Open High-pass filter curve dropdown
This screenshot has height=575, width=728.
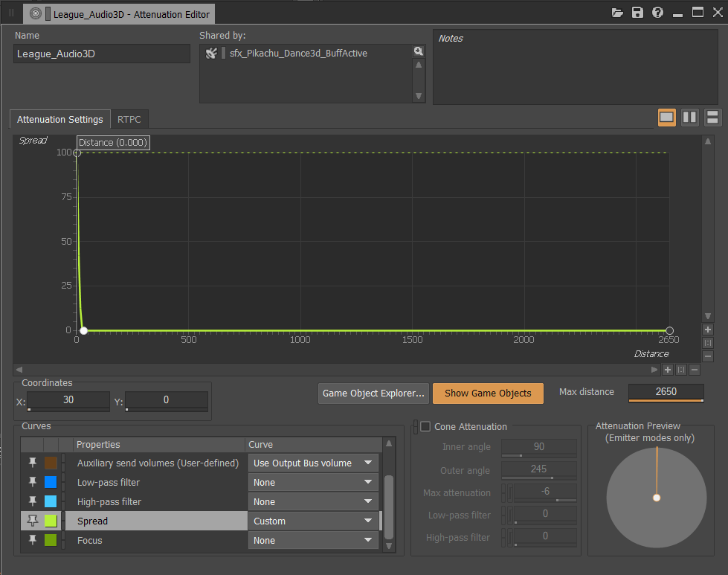point(313,501)
